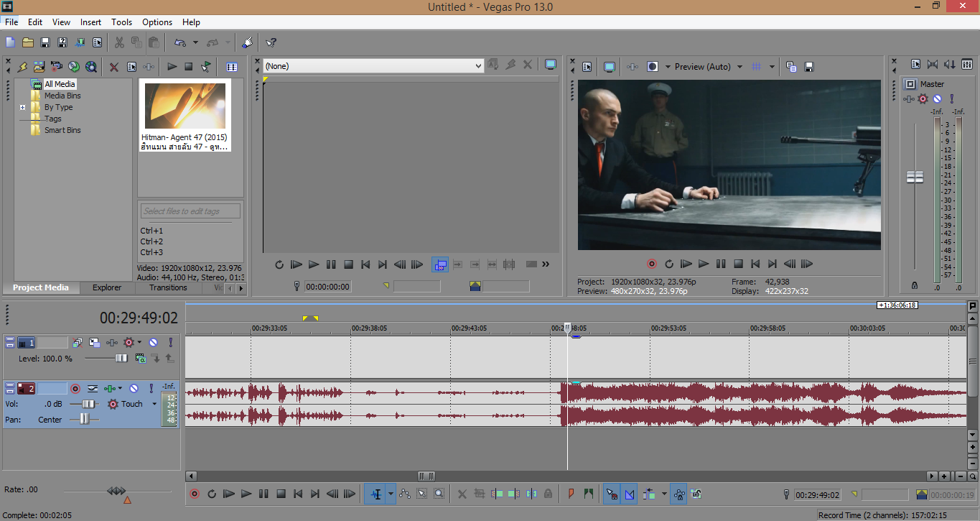Copy snapshot to clipboard icon in preview
This screenshot has height=521, width=980.
click(x=791, y=67)
